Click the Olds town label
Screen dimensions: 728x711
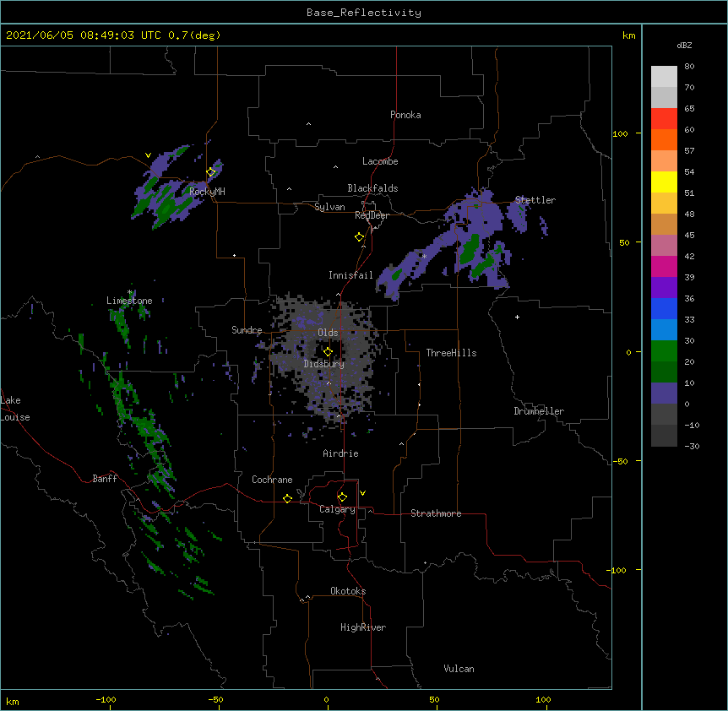coord(328,333)
